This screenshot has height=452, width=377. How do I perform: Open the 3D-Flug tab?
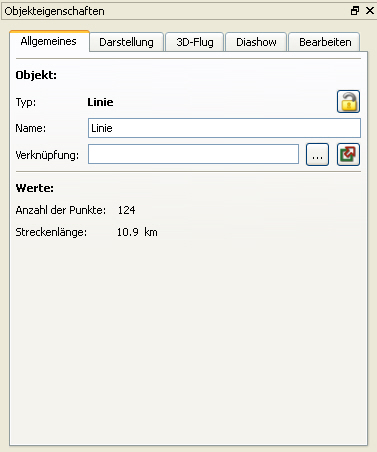(195, 42)
